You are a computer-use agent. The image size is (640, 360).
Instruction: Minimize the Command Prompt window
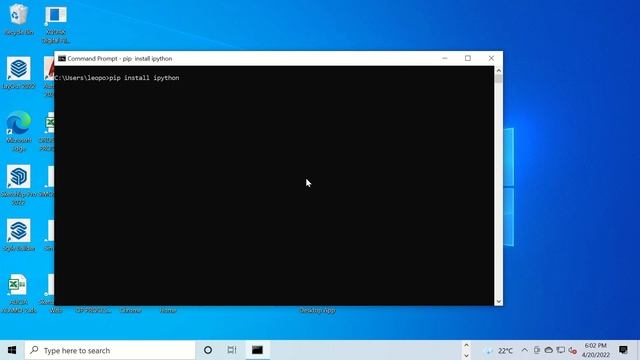coord(445,58)
